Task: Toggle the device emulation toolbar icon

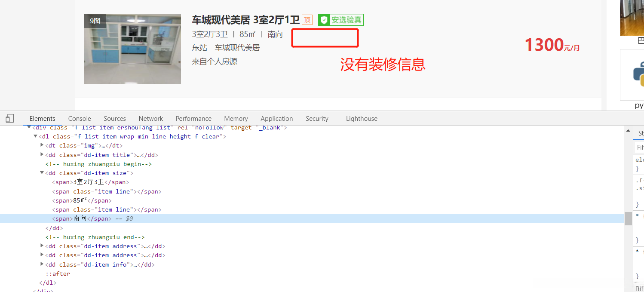Action: (9, 118)
